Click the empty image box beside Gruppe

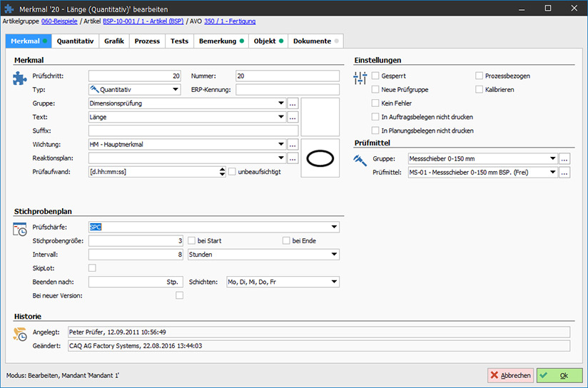[x=320, y=117]
